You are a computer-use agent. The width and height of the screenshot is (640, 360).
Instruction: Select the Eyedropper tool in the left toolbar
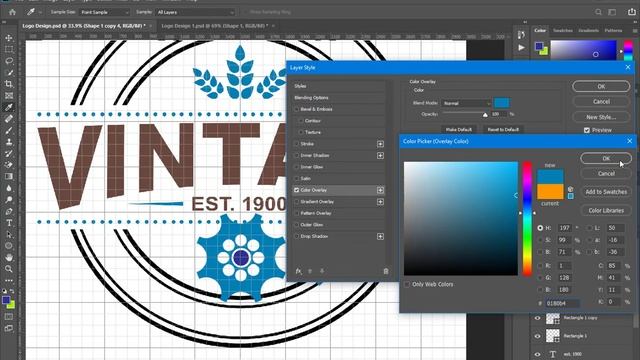tap(9, 107)
